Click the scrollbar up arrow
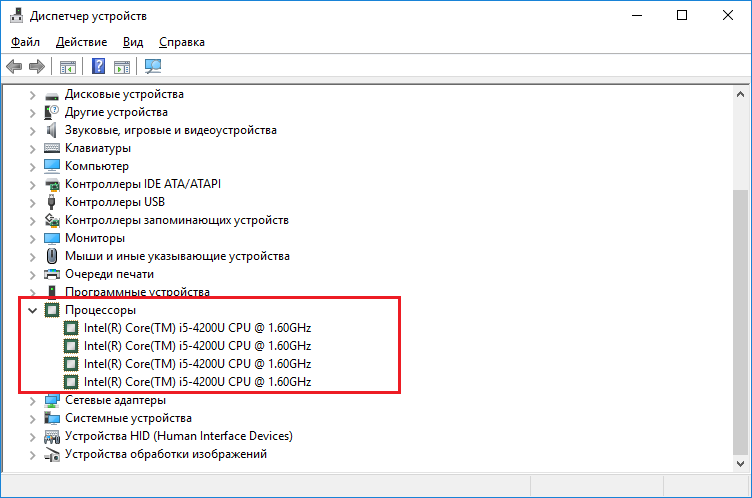The width and height of the screenshot is (752, 498). point(740,94)
